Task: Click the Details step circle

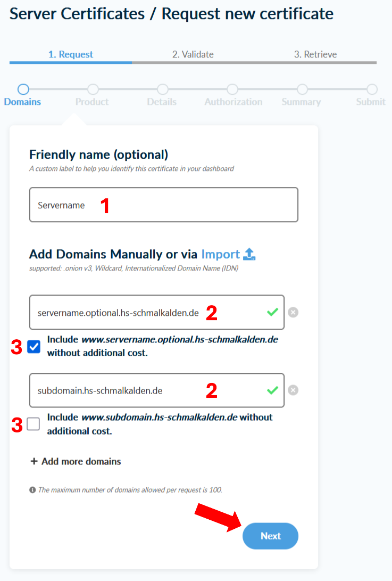Action: click(163, 89)
